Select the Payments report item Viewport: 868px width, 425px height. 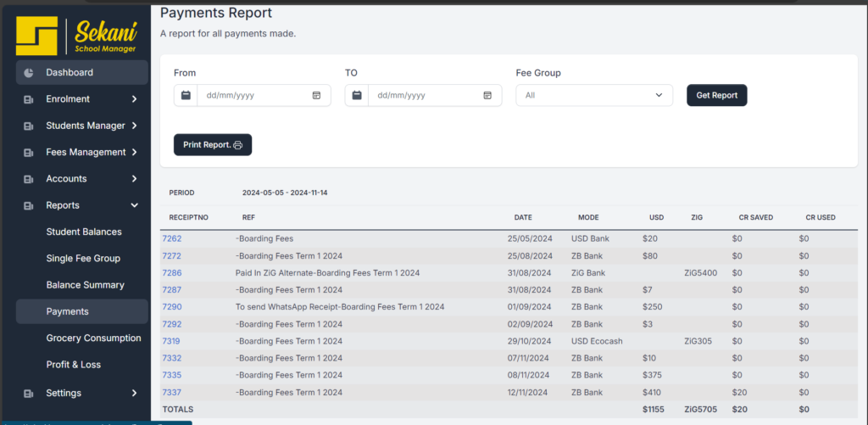pos(82,311)
